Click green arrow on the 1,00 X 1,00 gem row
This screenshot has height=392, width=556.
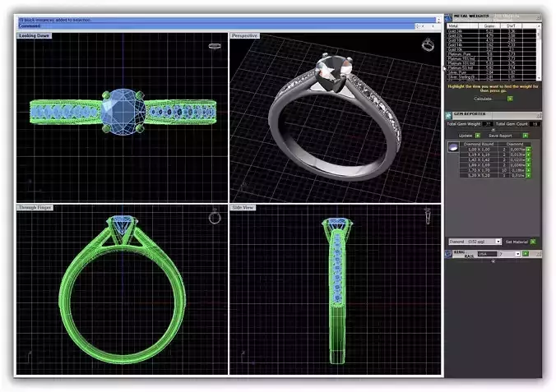(529, 150)
